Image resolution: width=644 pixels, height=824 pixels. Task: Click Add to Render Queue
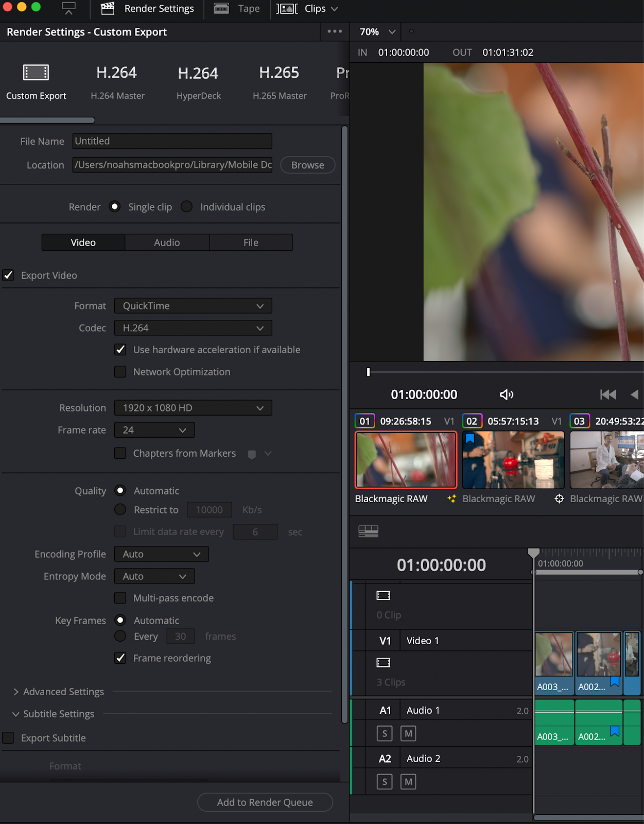click(x=265, y=802)
